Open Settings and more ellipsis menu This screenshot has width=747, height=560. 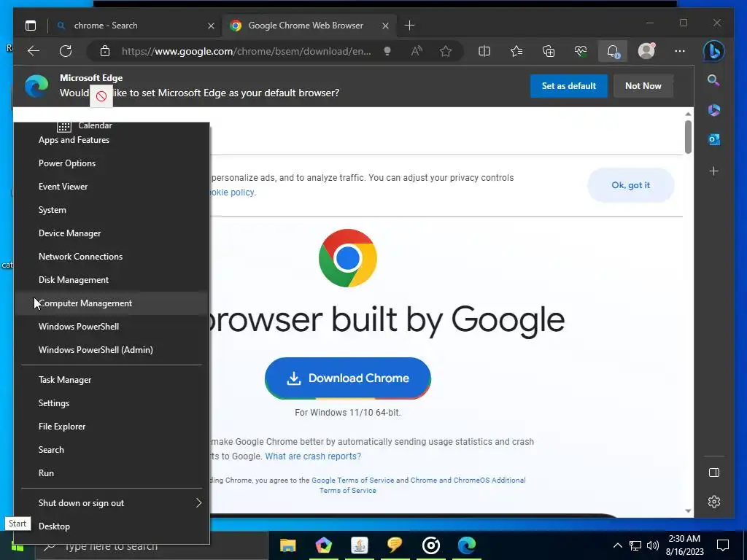click(x=680, y=51)
